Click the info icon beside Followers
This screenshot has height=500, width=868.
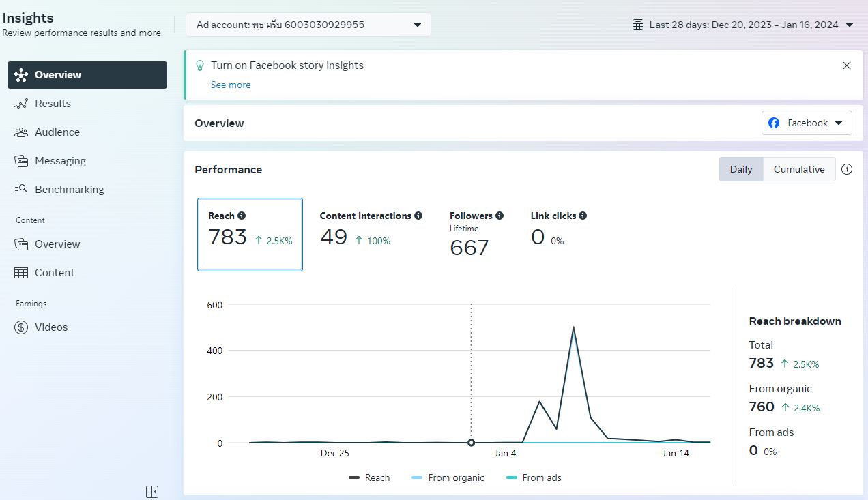point(500,216)
